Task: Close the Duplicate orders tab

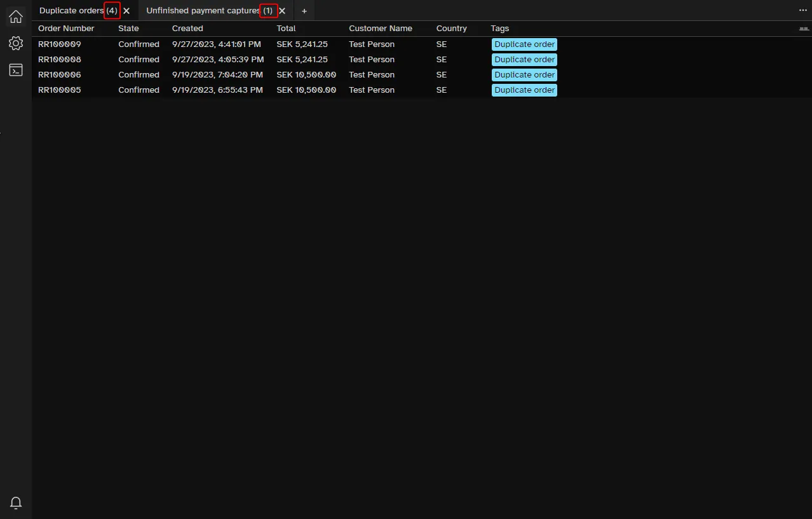Action: click(126, 11)
